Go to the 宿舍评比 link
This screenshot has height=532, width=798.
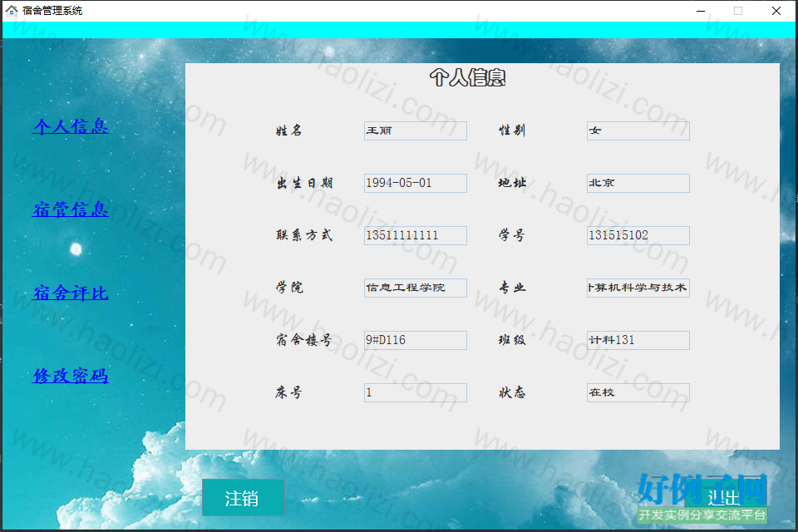click(x=70, y=293)
